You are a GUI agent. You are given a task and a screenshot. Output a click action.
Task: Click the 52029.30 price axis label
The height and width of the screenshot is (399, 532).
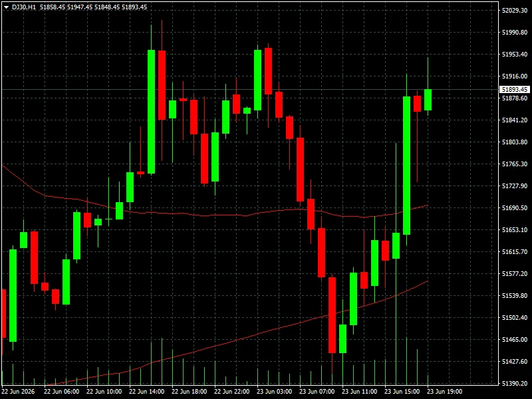(515, 11)
